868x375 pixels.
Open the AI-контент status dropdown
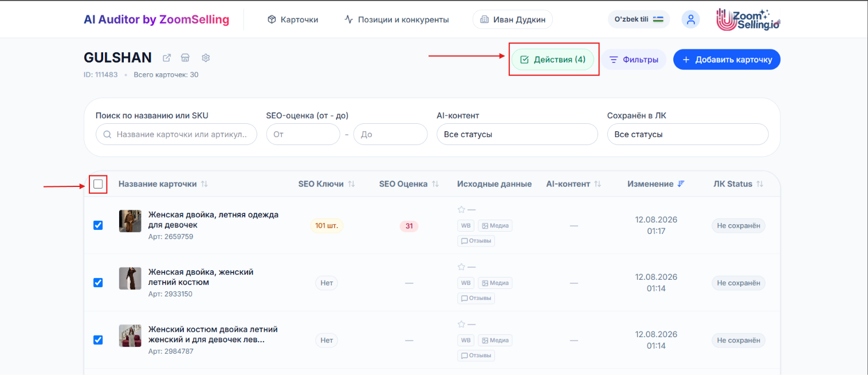point(517,134)
